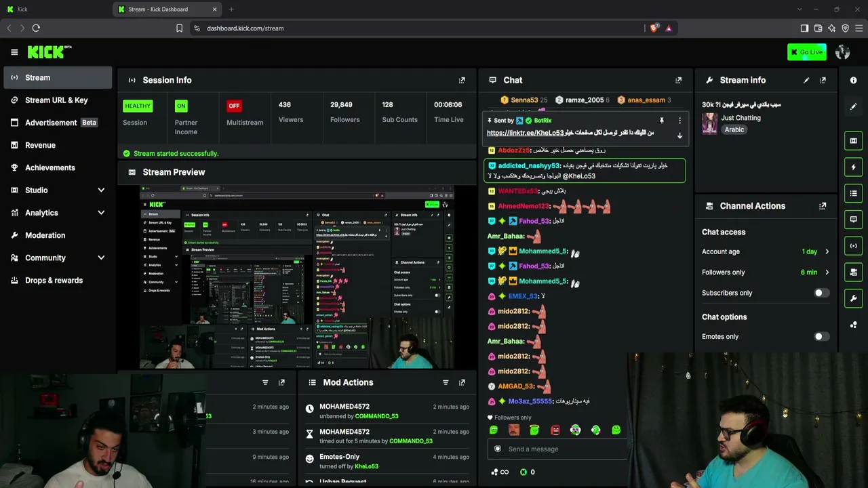Image resolution: width=868 pixels, height=488 pixels.
Task: Pop out the Session Info panel
Action: pyautogui.click(x=462, y=80)
